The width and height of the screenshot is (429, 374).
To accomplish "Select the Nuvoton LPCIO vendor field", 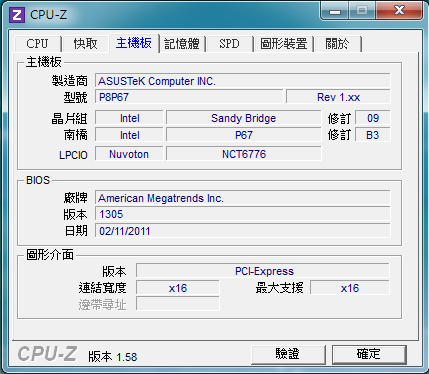I will pyautogui.click(x=129, y=154).
